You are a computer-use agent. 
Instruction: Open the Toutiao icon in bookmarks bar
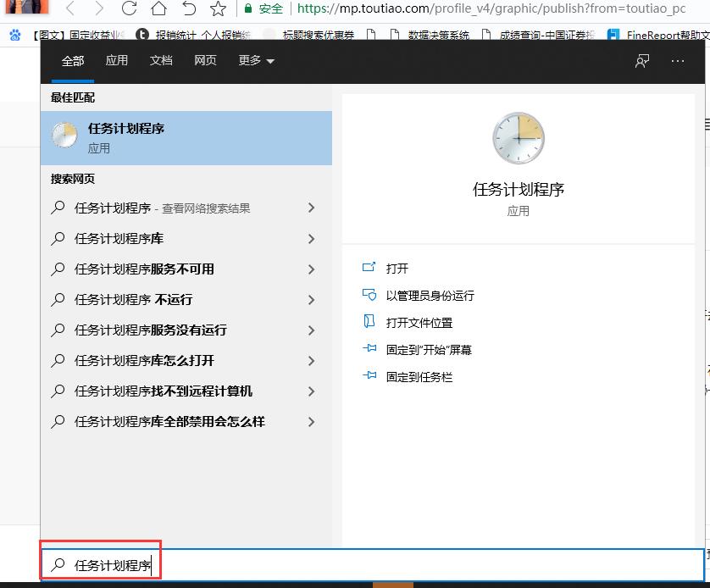[141, 35]
